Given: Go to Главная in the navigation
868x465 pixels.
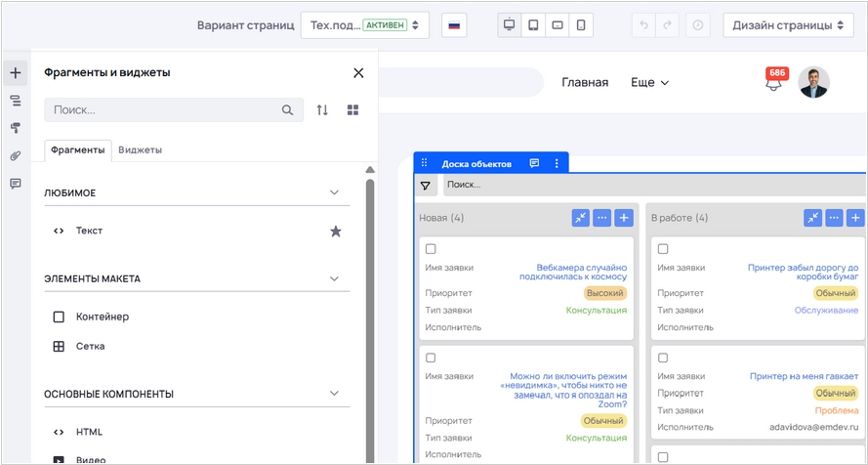Looking at the screenshot, I should pos(585,83).
